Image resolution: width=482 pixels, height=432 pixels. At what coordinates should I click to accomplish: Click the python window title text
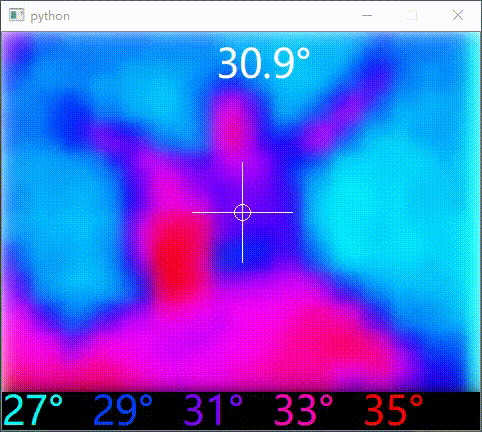[x=50, y=16]
